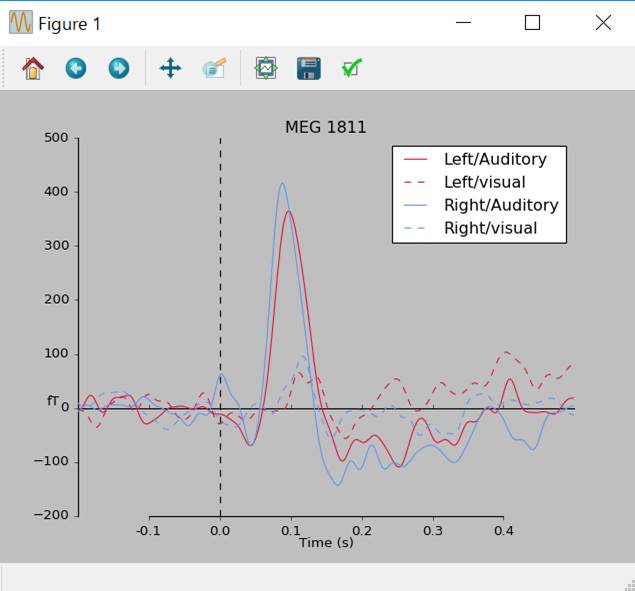The image size is (635, 591).
Task: Toggle the Zoom to rectangle tool
Action: (x=214, y=68)
